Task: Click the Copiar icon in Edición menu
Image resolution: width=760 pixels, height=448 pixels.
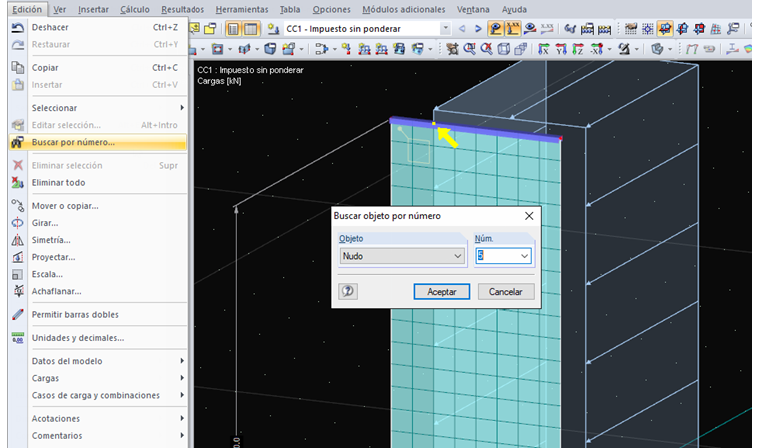Action: (x=17, y=68)
